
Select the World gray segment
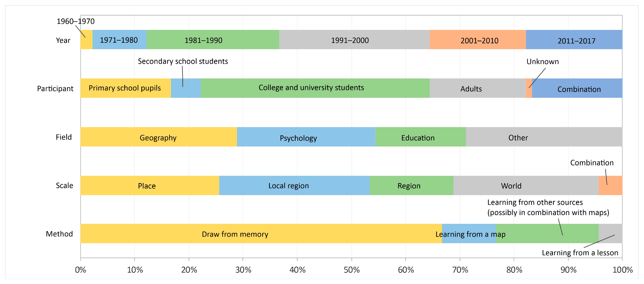coord(526,185)
